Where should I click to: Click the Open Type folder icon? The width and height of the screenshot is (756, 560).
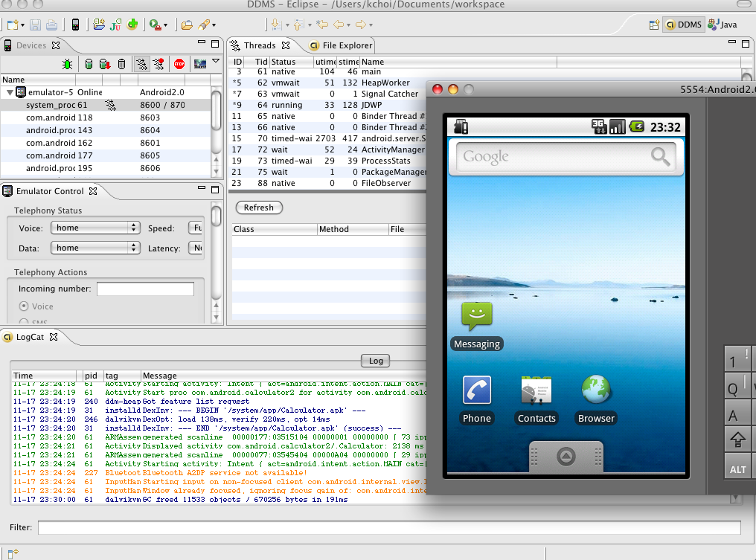coord(187,25)
